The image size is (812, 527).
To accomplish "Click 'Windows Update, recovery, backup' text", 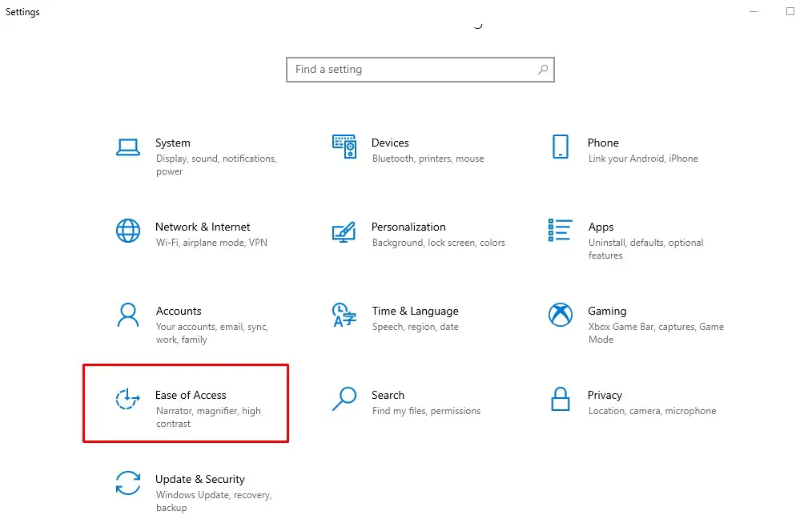I will pos(213,501).
